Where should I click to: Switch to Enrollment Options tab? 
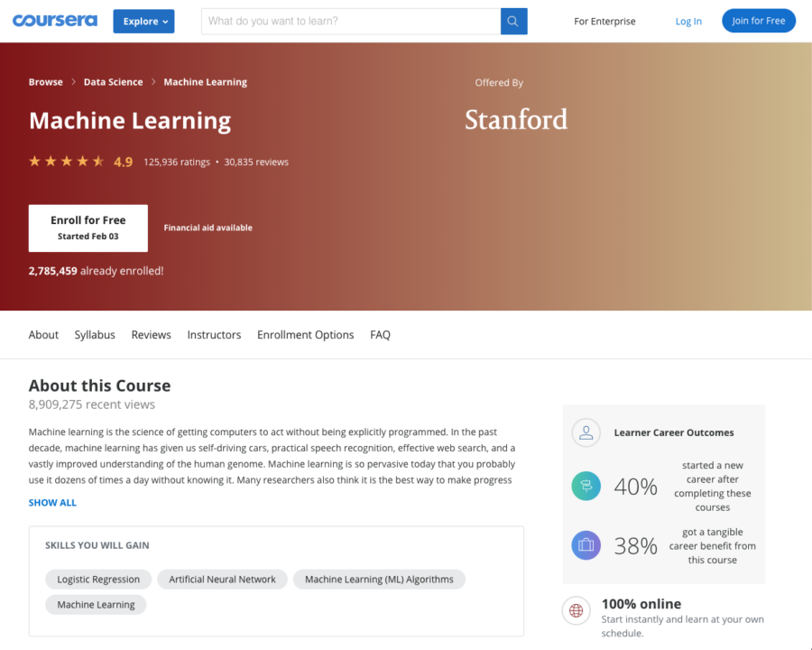pos(306,335)
